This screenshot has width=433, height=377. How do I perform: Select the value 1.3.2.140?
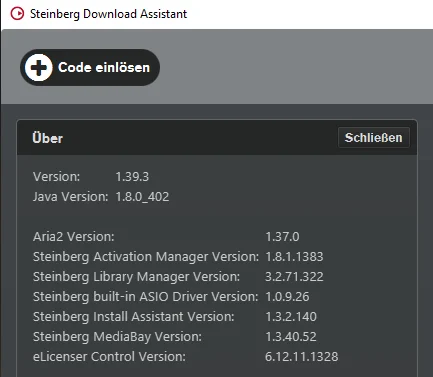click(x=291, y=317)
